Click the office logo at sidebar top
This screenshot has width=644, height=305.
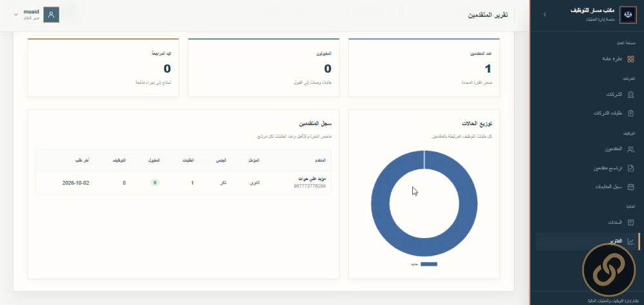pyautogui.click(x=627, y=15)
